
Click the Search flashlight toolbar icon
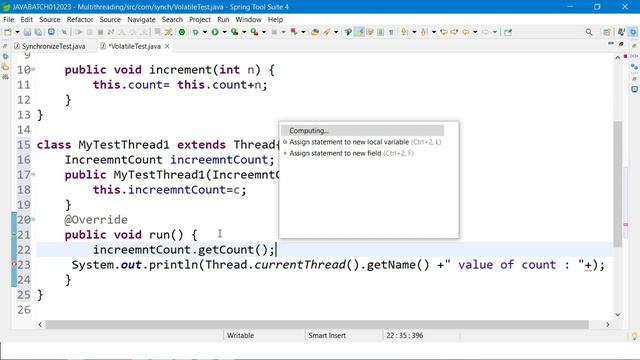(x=327, y=32)
